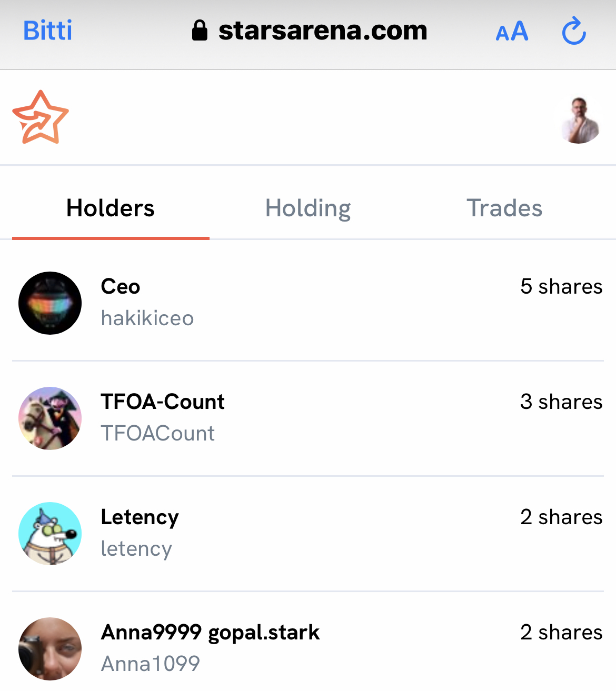Go back to Bitti
This screenshot has width=616, height=691.
pyautogui.click(x=47, y=31)
